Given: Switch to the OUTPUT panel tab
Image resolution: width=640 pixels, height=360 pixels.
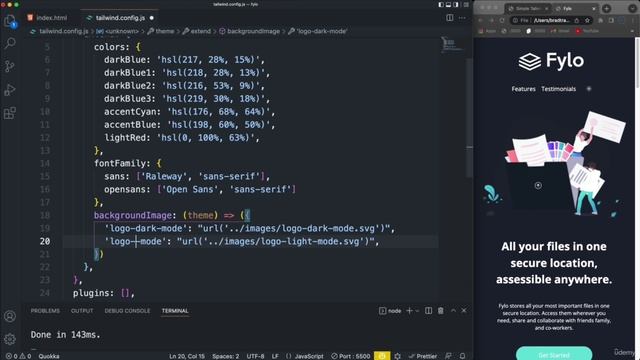Looking at the screenshot, I should pos(82,311).
